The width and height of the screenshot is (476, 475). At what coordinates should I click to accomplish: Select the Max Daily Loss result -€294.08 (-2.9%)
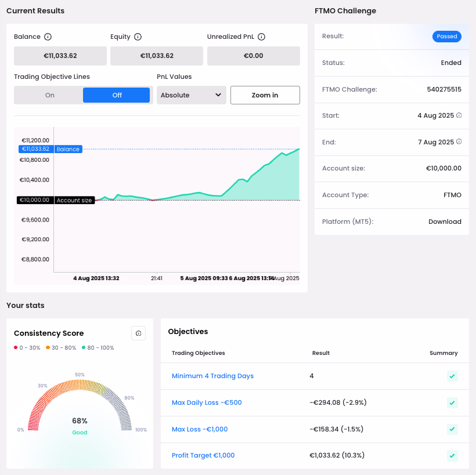point(338,403)
